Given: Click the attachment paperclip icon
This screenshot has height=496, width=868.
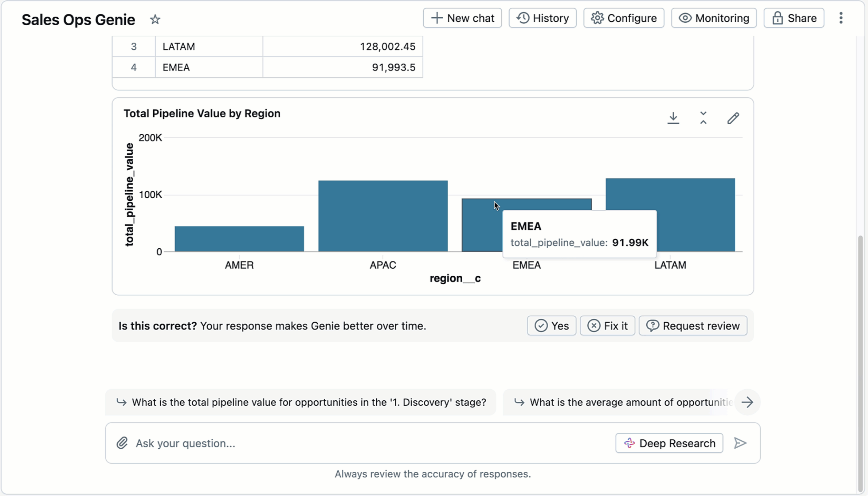Looking at the screenshot, I should click(x=122, y=443).
